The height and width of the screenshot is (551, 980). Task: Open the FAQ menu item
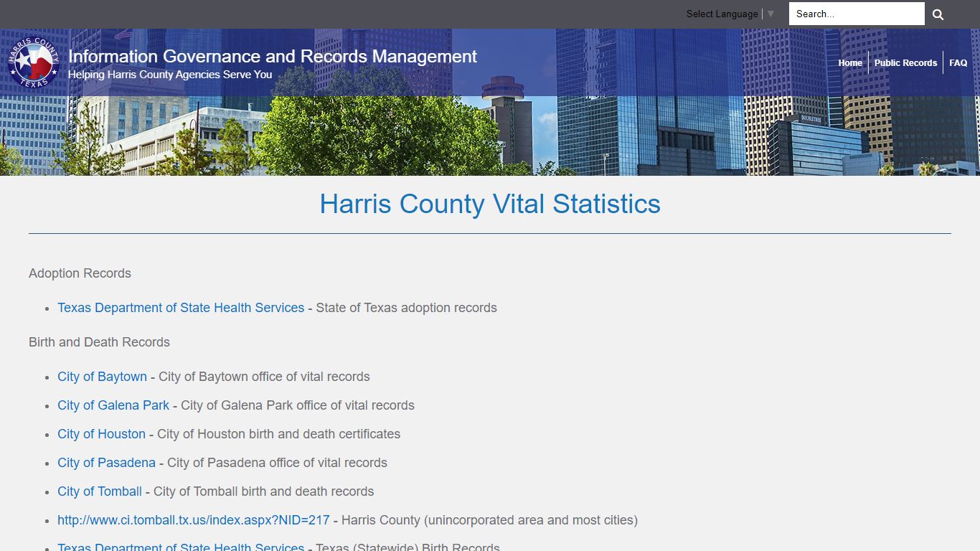(x=958, y=63)
